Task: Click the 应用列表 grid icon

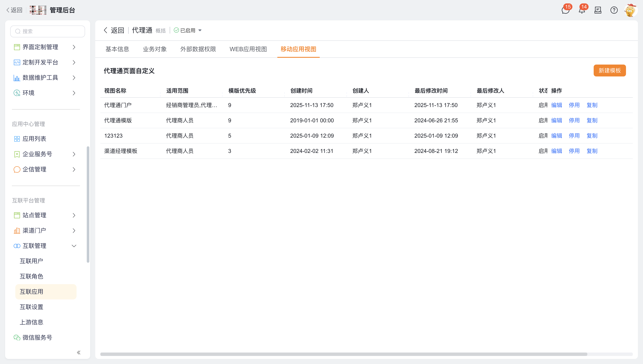Action: pyautogui.click(x=17, y=139)
